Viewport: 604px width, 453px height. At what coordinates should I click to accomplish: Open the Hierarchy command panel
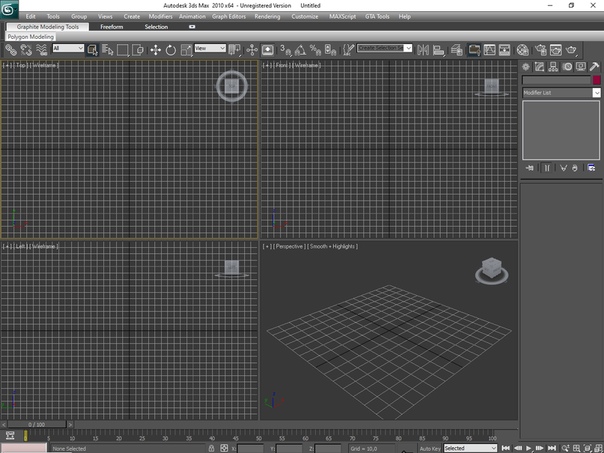(553, 67)
